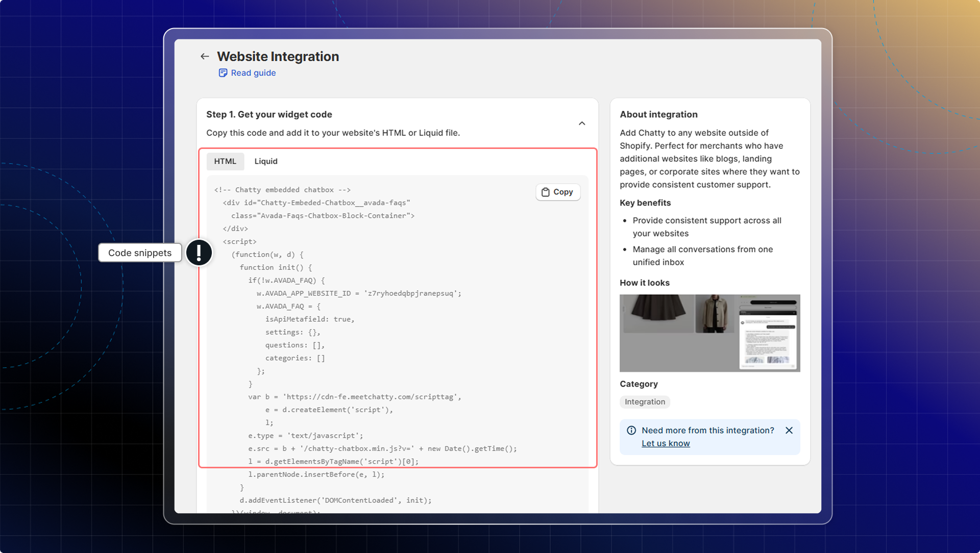Click the About integration heading

[658, 114]
